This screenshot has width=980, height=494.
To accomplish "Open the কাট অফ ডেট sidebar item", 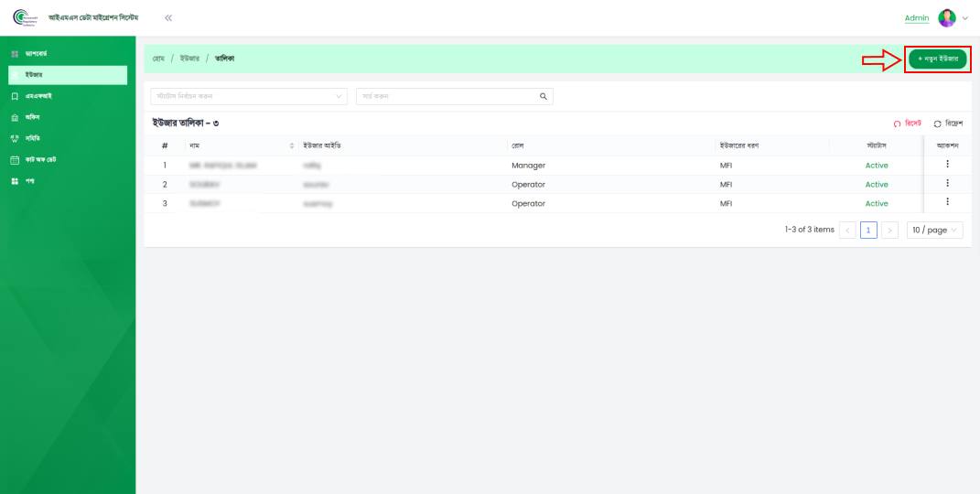I will [40, 159].
